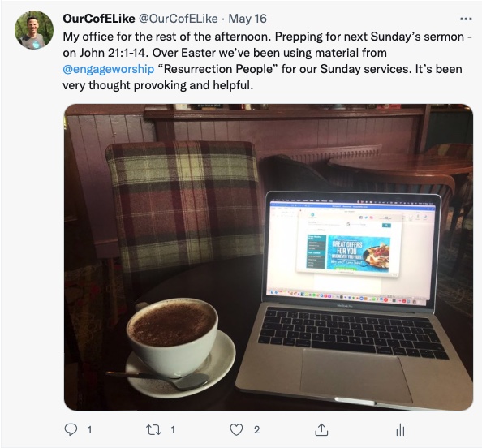Image resolution: width=482 pixels, height=448 pixels.
Task: Click the like count number 2
Action: coord(256,430)
